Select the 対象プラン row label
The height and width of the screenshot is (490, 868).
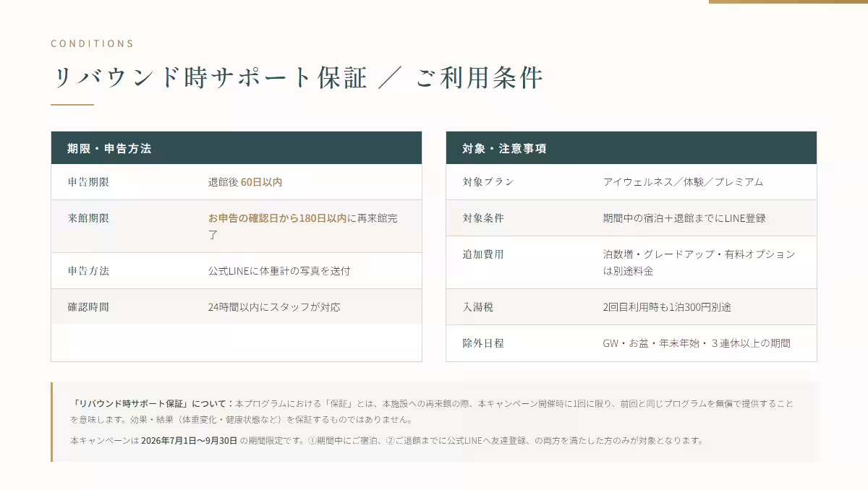488,182
